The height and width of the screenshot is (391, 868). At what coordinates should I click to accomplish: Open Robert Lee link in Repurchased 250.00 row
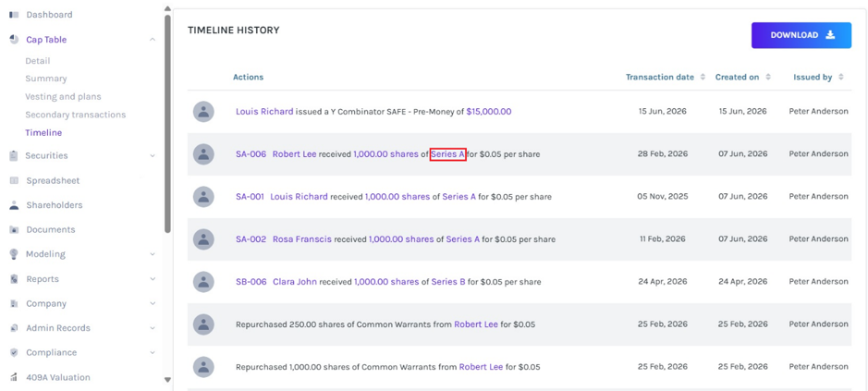[x=476, y=324]
